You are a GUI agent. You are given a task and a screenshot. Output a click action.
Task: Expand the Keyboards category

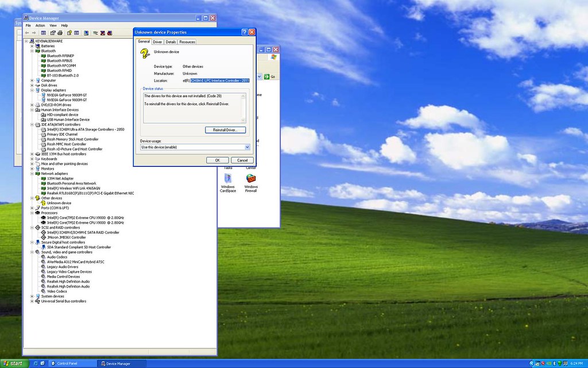click(x=32, y=159)
